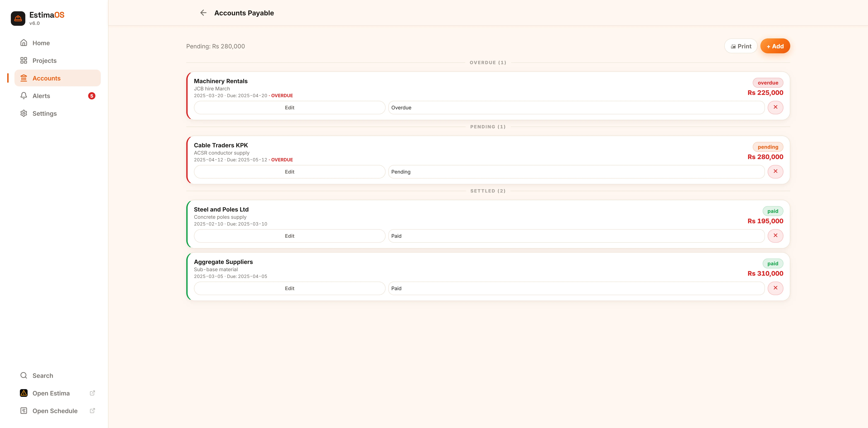Click the SETTLED (2) section header
868x428 pixels.
point(488,191)
